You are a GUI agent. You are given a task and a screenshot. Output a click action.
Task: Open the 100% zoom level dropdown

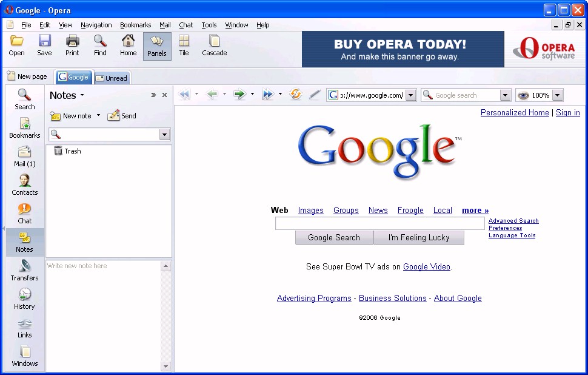558,95
